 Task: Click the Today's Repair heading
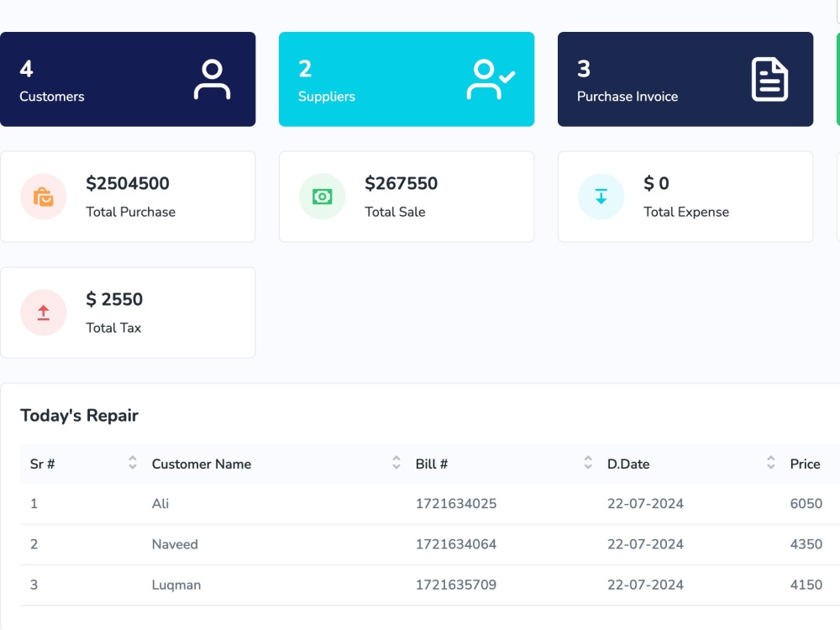pyautogui.click(x=79, y=416)
